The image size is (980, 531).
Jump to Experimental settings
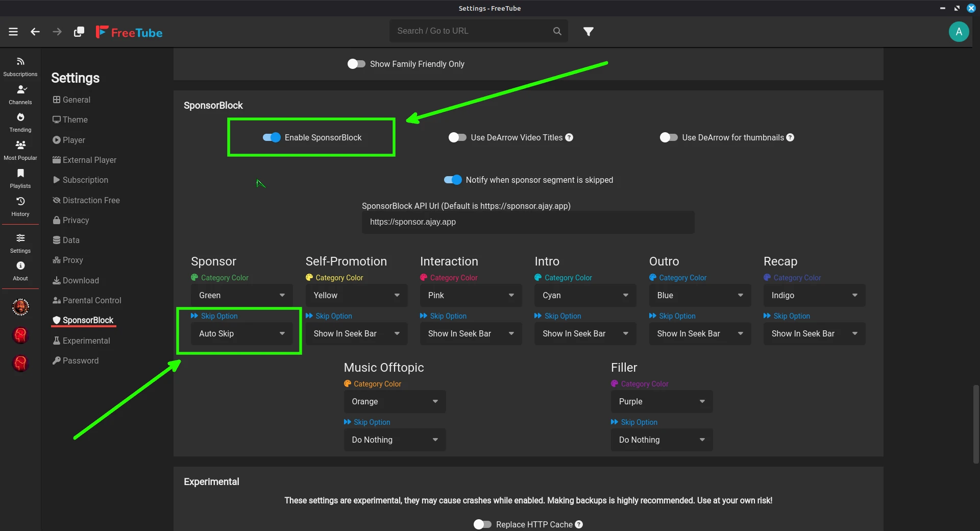pos(81,341)
